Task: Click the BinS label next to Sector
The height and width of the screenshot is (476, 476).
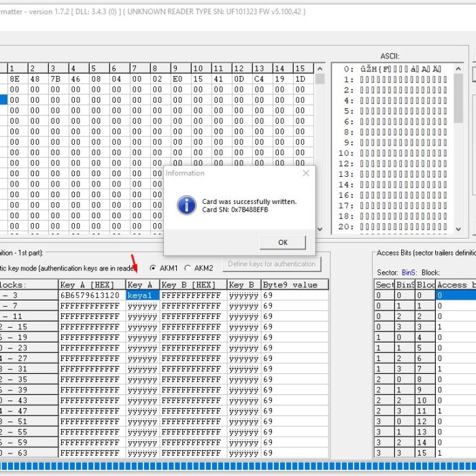Action: pos(409,273)
